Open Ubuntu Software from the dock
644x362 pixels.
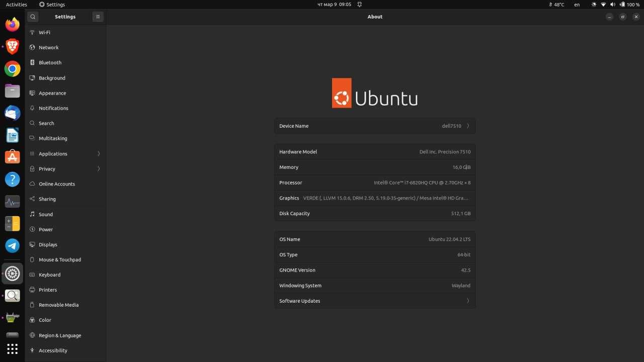pyautogui.click(x=13, y=157)
